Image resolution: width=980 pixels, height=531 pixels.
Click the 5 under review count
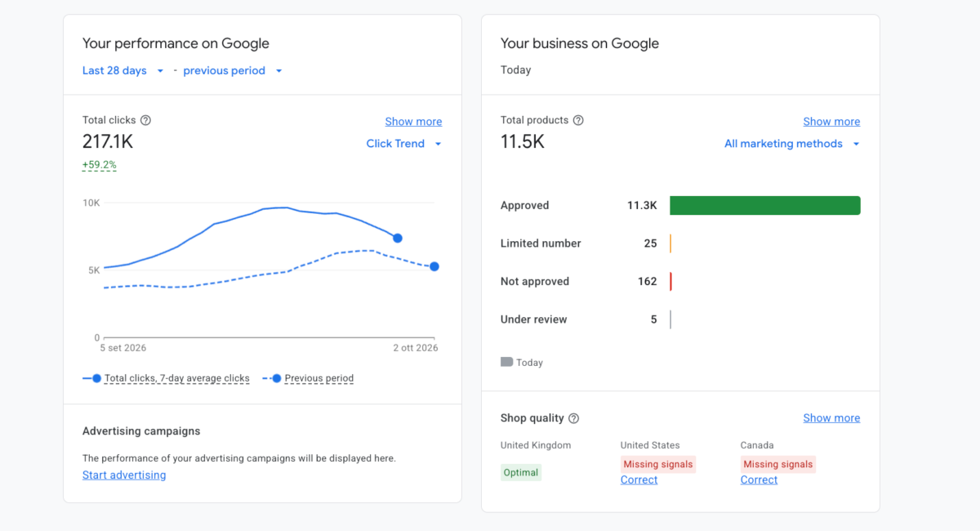(654, 319)
